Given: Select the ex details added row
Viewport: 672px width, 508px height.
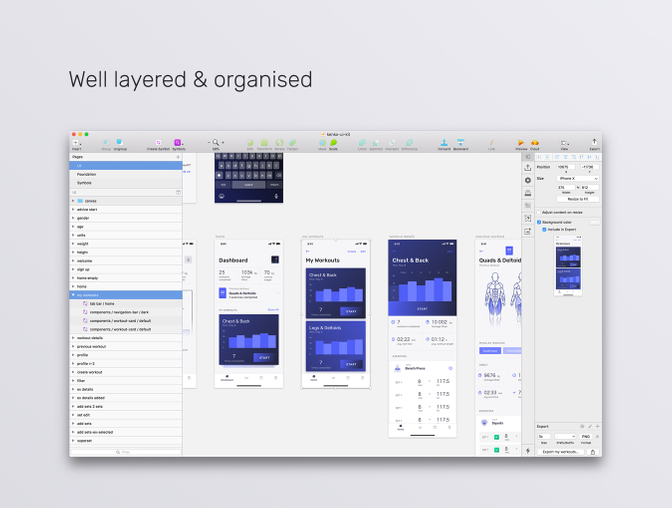Looking at the screenshot, I should pyautogui.click(x=126, y=398).
